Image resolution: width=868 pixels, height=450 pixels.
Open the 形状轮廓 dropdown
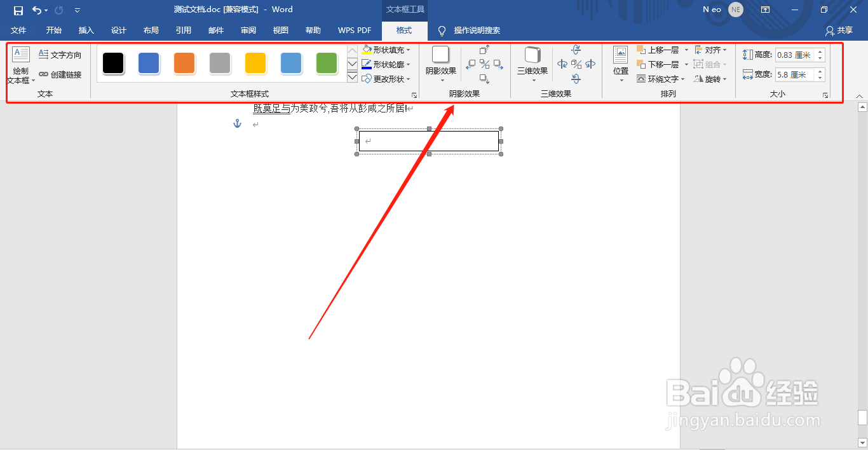click(x=386, y=64)
